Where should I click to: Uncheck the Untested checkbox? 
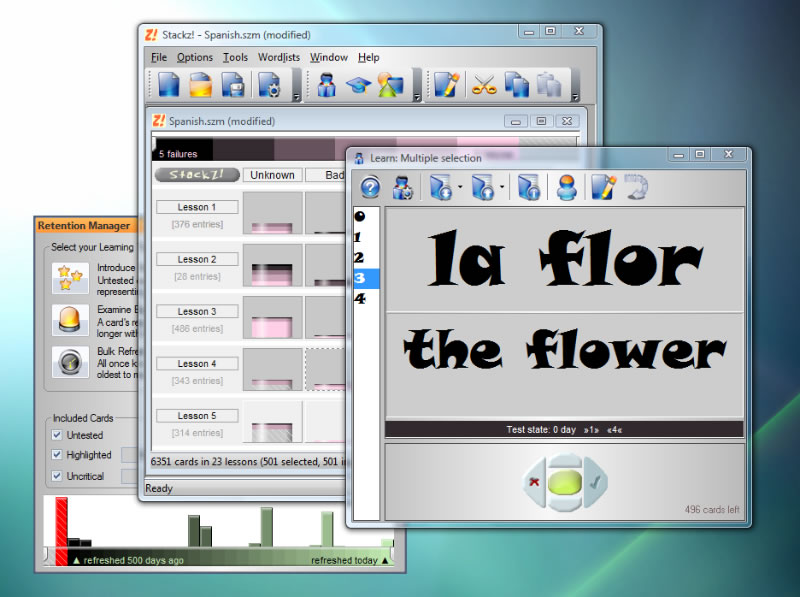[58, 435]
